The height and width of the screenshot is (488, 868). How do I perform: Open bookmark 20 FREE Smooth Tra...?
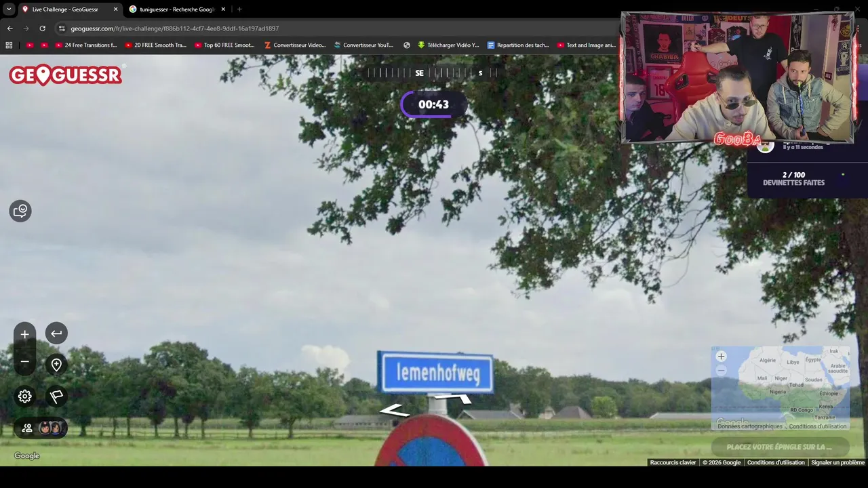(x=155, y=45)
